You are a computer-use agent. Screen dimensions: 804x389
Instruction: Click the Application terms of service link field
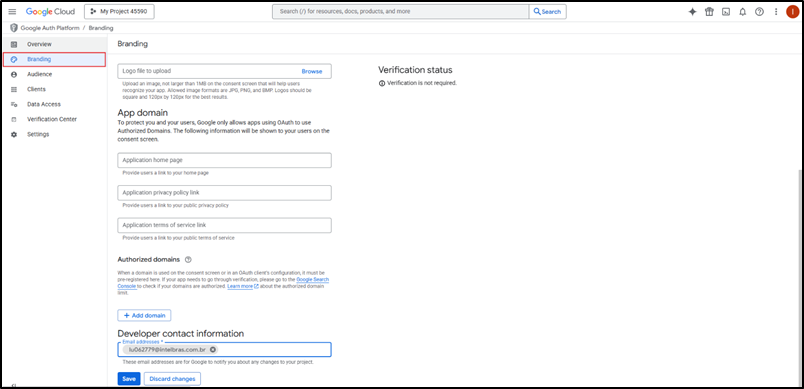point(224,225)
